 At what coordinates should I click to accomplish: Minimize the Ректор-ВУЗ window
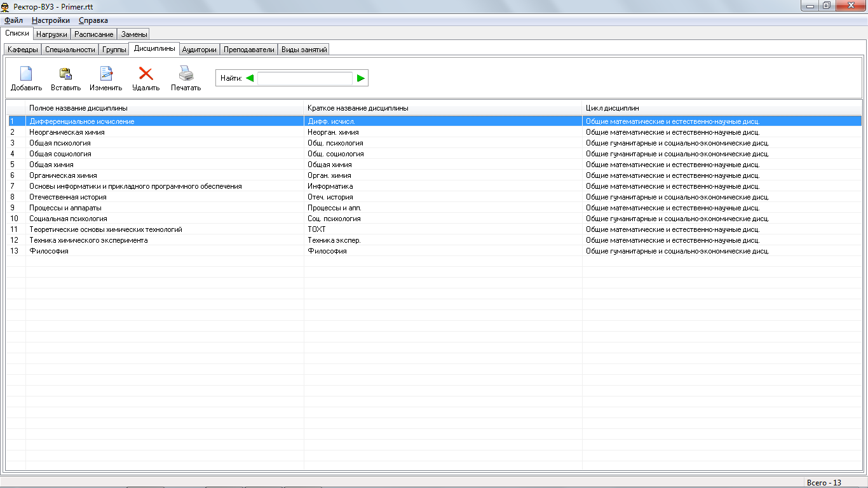pos(810,6)
